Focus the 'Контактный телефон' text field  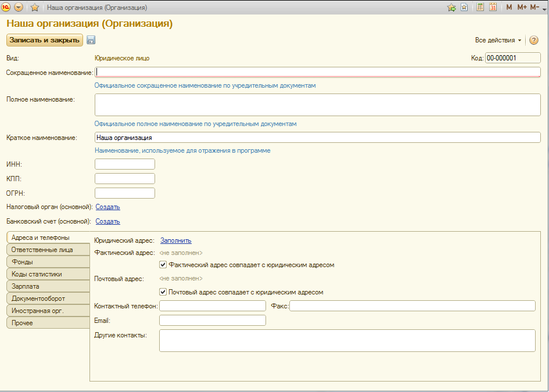pyautogui.click(x=212, y=306)
